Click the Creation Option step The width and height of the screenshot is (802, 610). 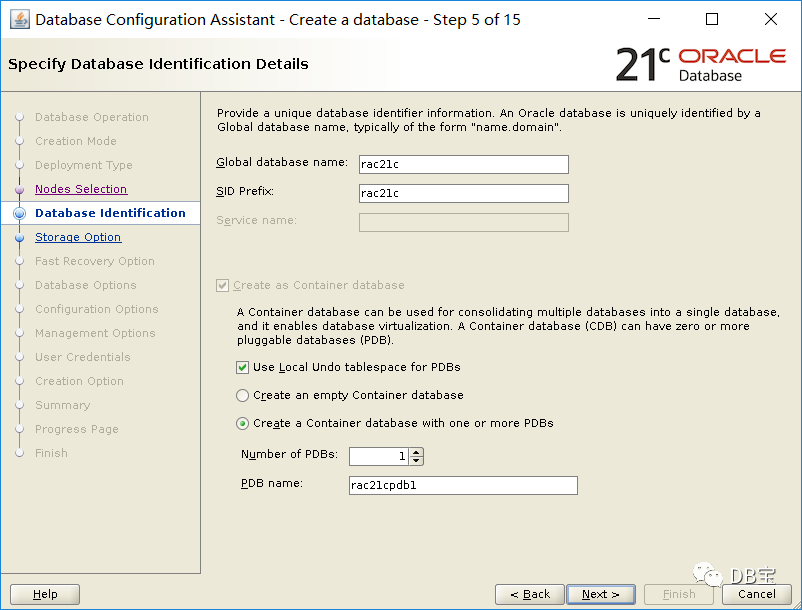pyautogui.click(x=79, y=381)
